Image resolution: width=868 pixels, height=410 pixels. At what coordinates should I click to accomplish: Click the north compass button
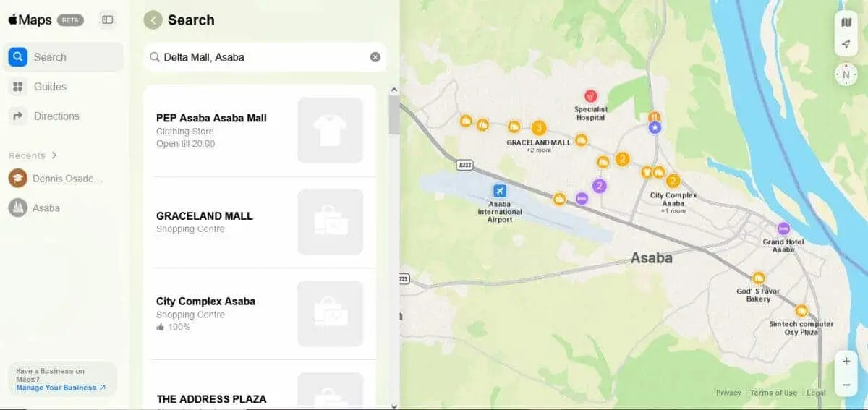point(846,74)
